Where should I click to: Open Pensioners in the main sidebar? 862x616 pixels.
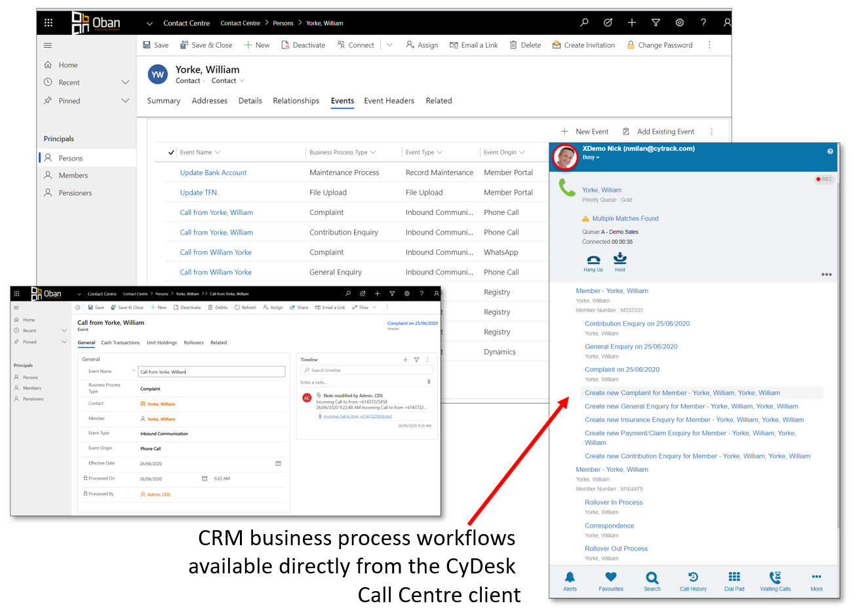click(x=75, y=193)
